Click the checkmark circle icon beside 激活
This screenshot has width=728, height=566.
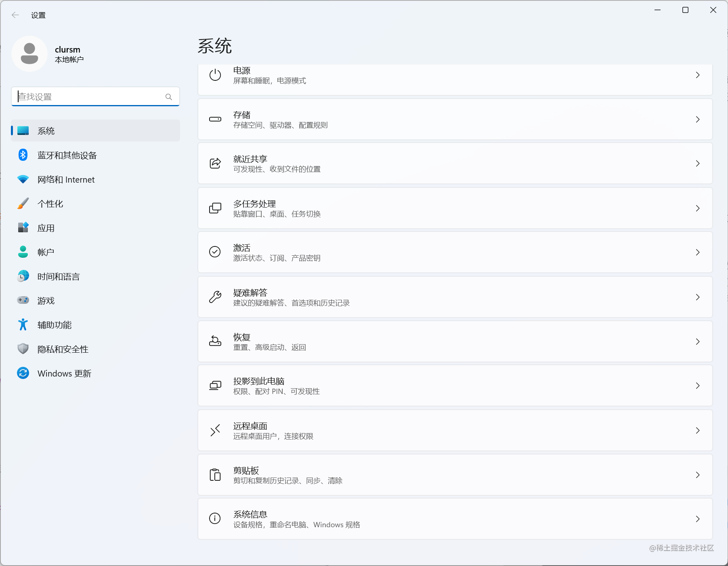pos(215,252)
